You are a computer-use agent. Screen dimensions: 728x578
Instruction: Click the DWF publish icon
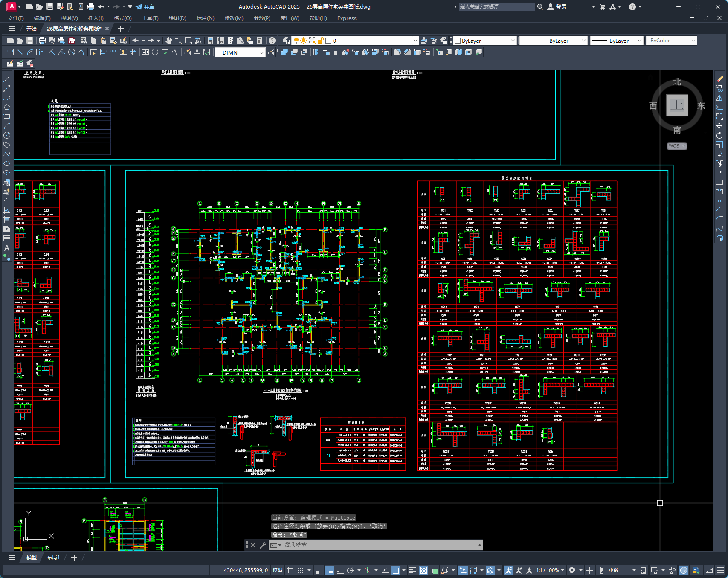click(x=72, y=41)
